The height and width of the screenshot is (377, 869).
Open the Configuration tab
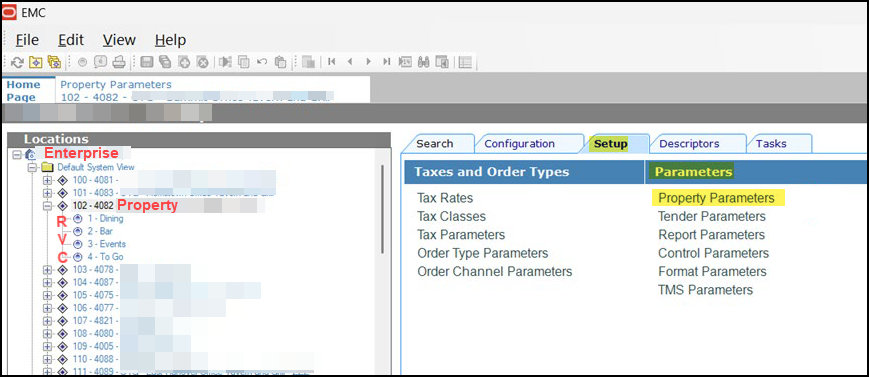(519, 144)
